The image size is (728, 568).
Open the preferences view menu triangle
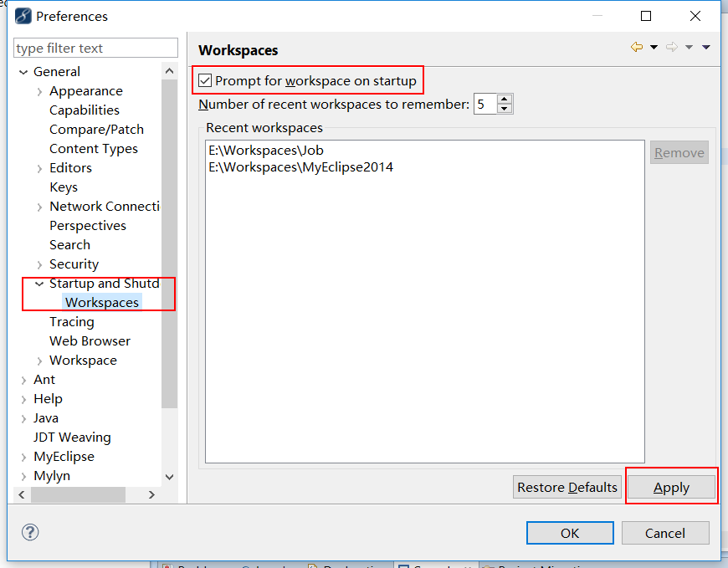tap(706, 47)
